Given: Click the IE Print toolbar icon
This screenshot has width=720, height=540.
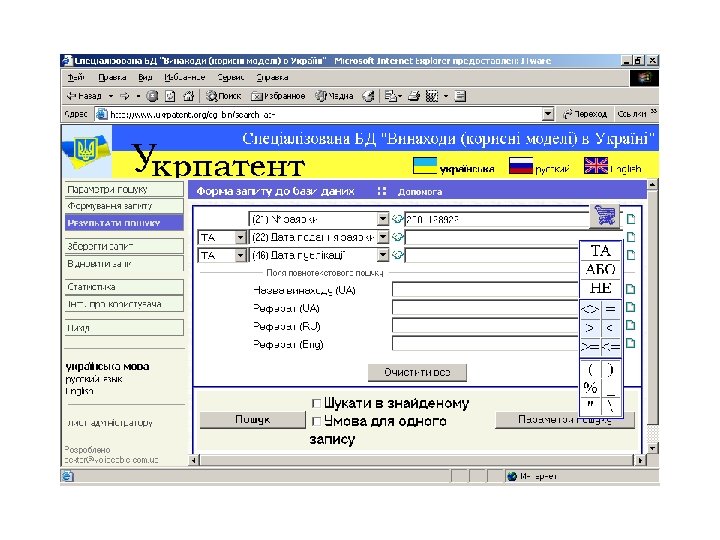Looking at the screenshot, I should point(414,96).
